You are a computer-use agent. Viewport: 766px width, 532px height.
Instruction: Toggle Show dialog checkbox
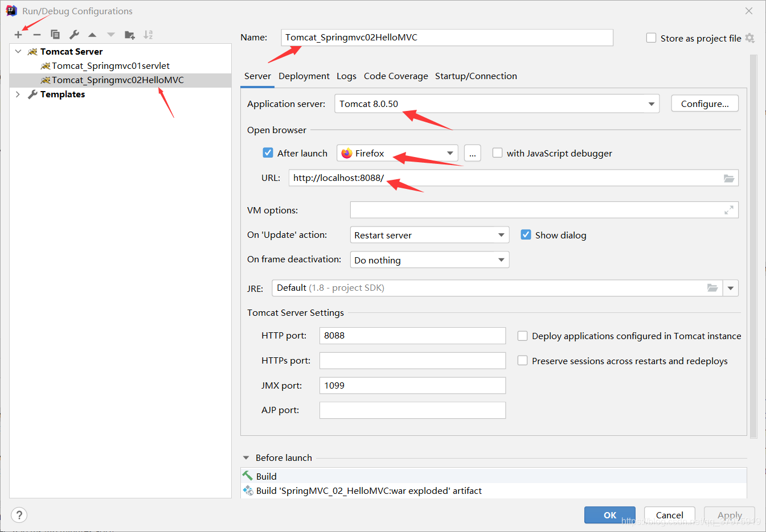(526, 235)
